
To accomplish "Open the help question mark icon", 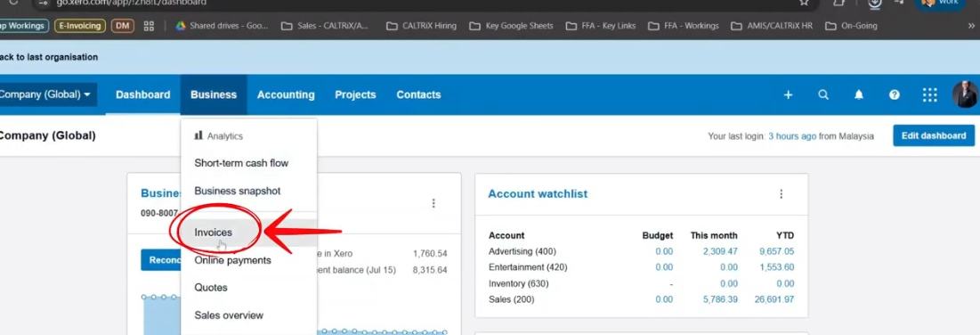I will [895, 95].
